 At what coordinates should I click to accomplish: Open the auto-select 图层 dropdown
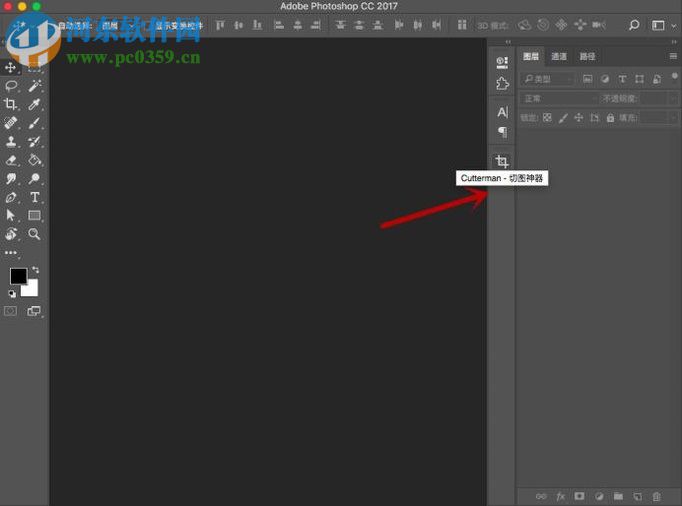(118, 26)
